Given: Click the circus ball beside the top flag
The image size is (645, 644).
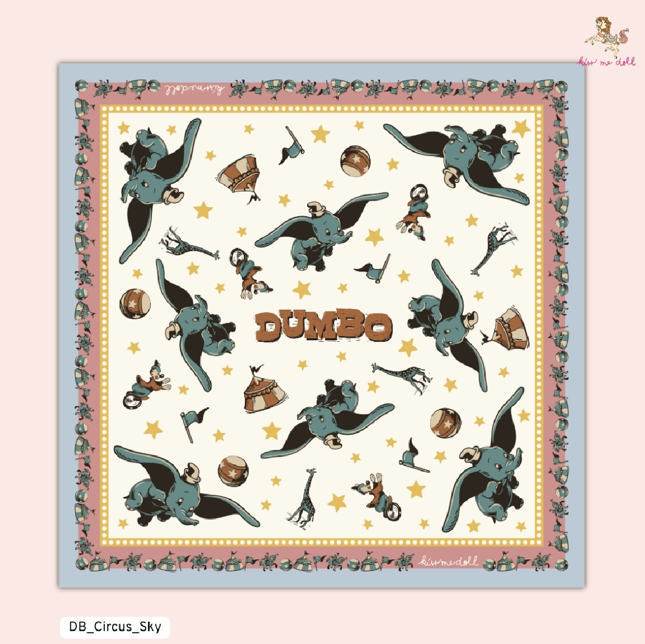Looking at the screenshot, I should pos(355,160).
